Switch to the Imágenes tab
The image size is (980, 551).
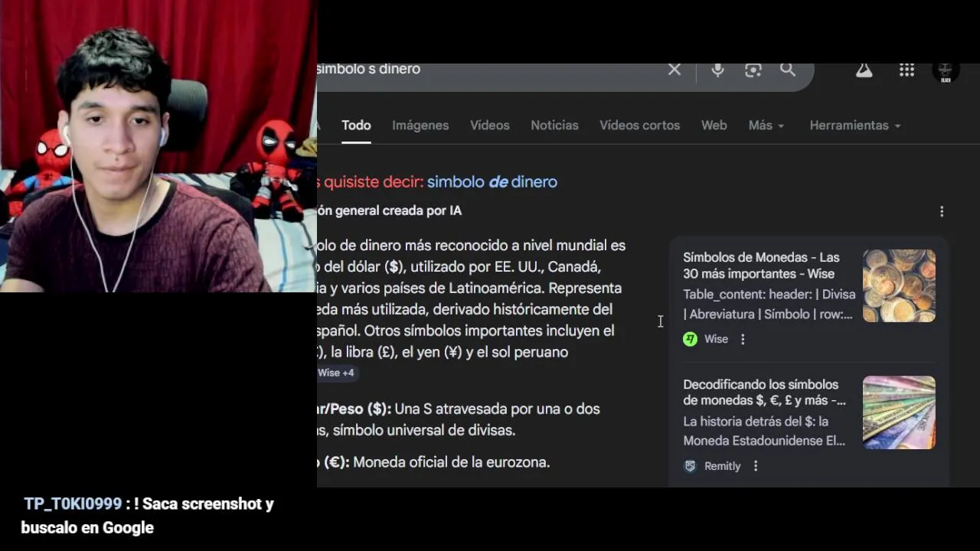(420, 126)
